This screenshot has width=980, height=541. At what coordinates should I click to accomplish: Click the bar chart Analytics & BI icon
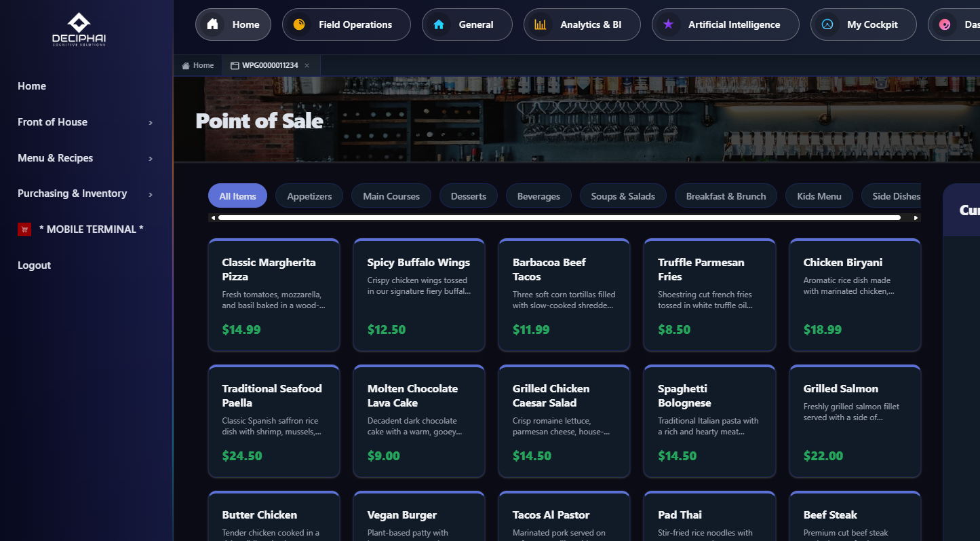[x=541, y=24]
